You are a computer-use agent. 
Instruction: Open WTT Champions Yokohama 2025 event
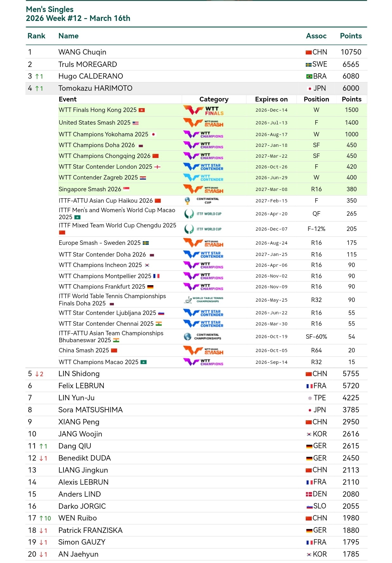click(x=103, y=134)
